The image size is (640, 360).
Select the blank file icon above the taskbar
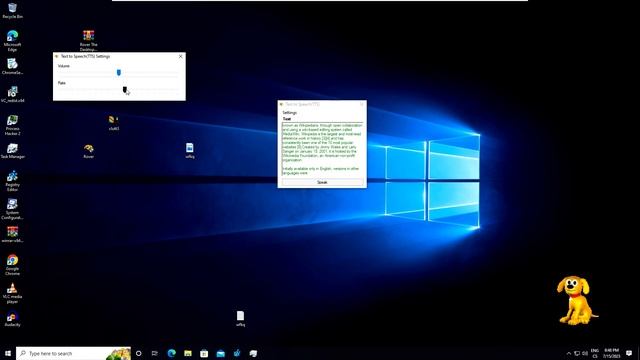click(x=240, y=318)
